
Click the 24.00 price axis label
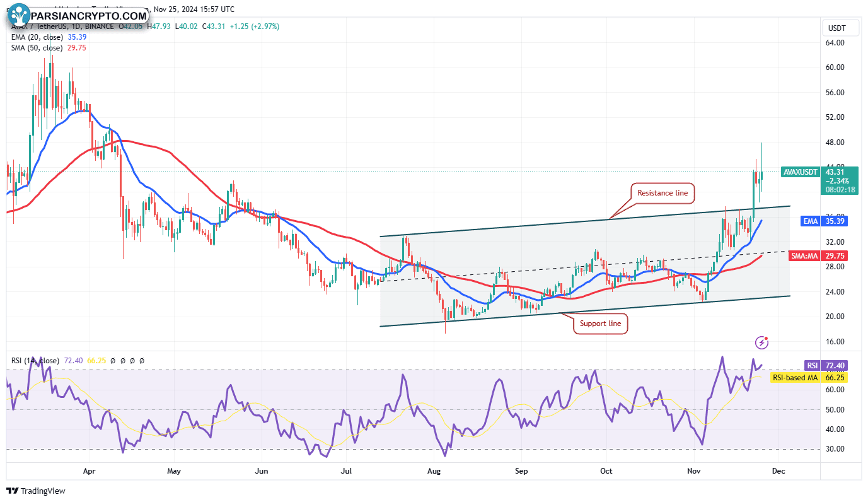point(836,292)
